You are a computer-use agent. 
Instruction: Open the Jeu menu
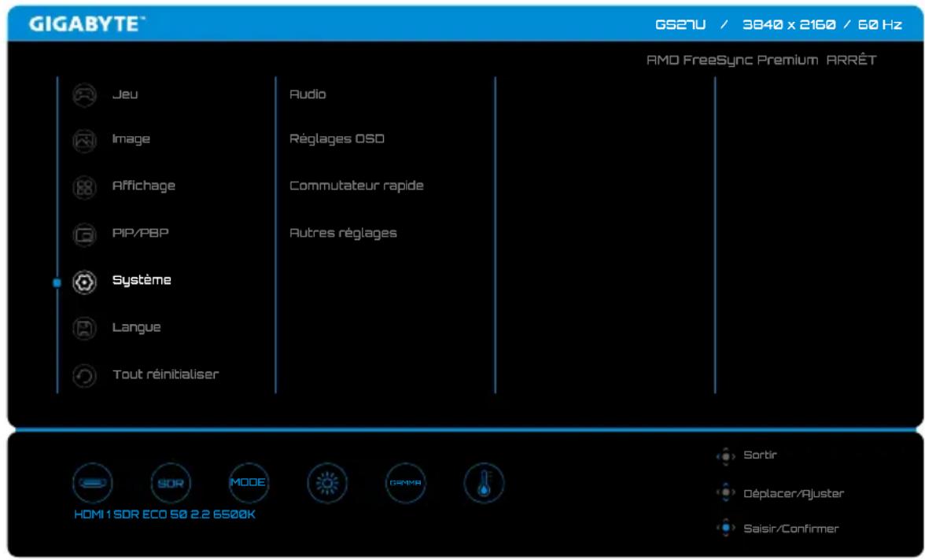[125, 94]
